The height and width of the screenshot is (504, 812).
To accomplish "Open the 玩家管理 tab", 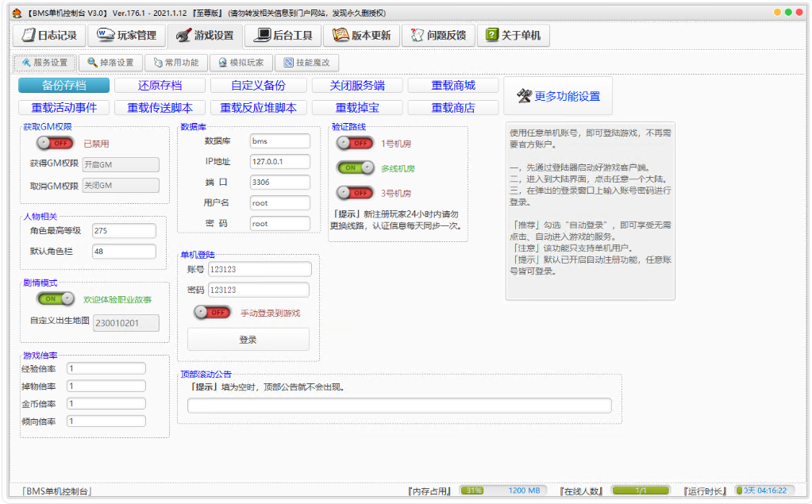I will point(127,35).
